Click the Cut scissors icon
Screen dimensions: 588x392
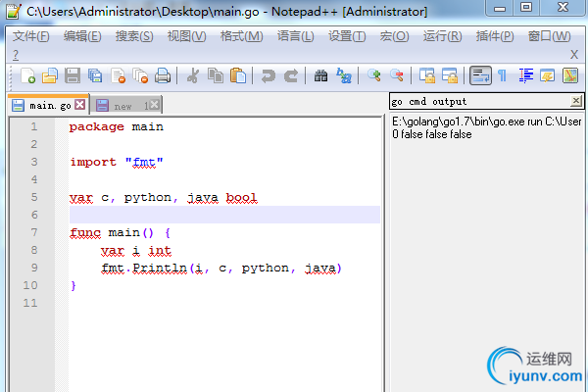[x=193, y=75]
